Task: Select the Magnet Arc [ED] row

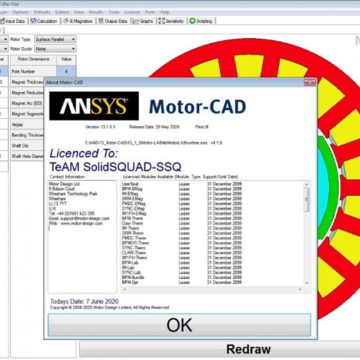Action: point(27,103)
